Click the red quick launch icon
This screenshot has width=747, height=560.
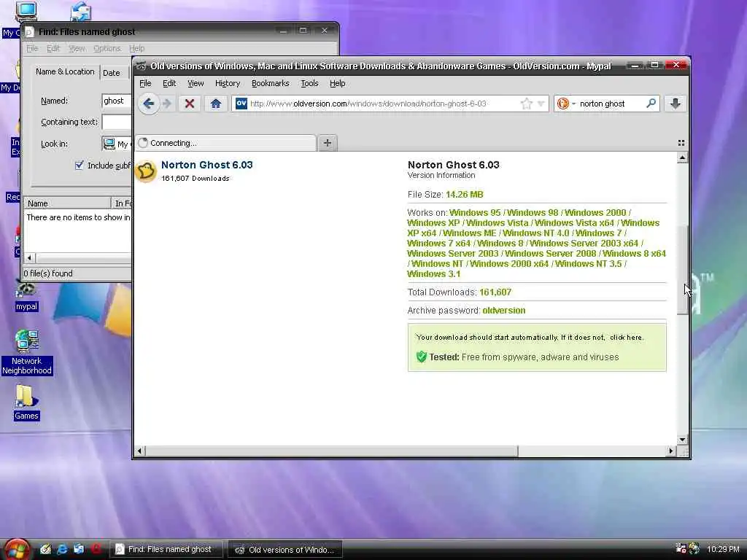coord(97,549)
